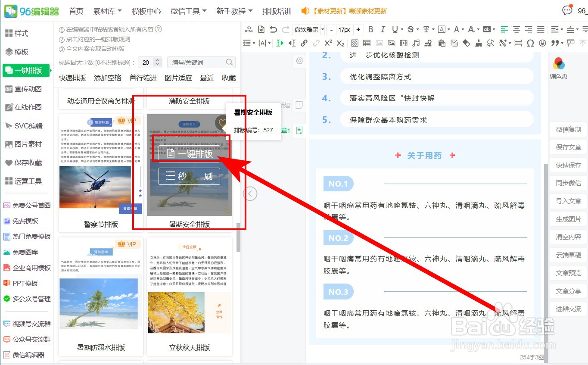Select 样式 in left sidebar

tap(17, 33)
